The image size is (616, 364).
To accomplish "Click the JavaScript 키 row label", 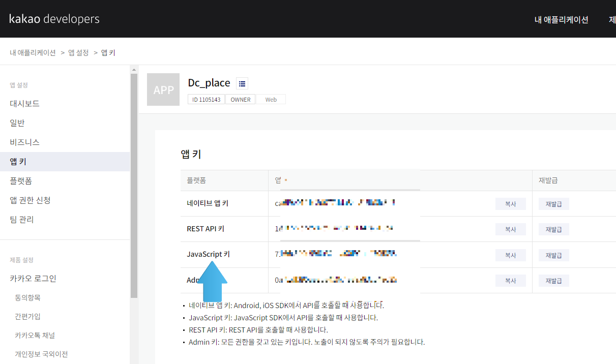I will click(x=208, y=254).
